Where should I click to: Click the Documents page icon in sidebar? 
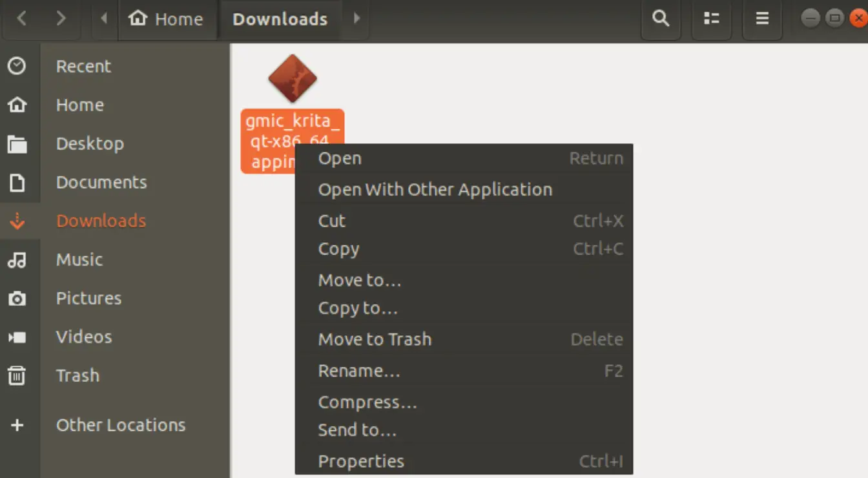click(17, 182)
